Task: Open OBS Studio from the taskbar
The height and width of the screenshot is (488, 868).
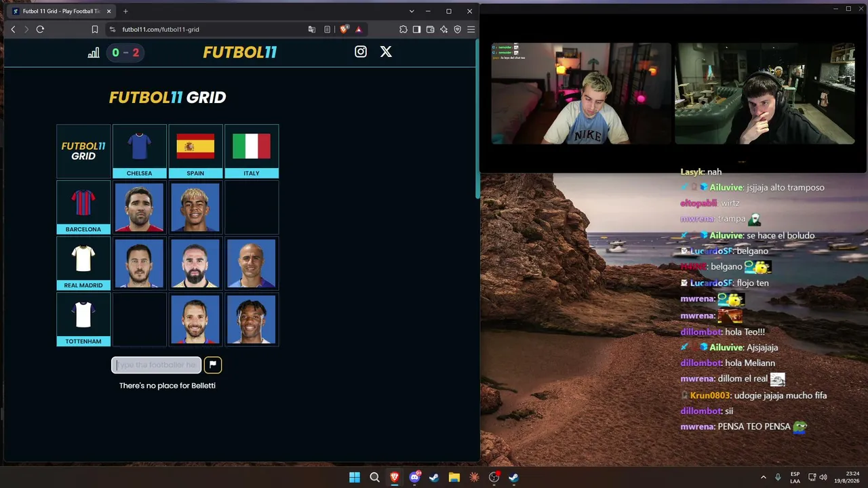Action: [x=494, y=477]
